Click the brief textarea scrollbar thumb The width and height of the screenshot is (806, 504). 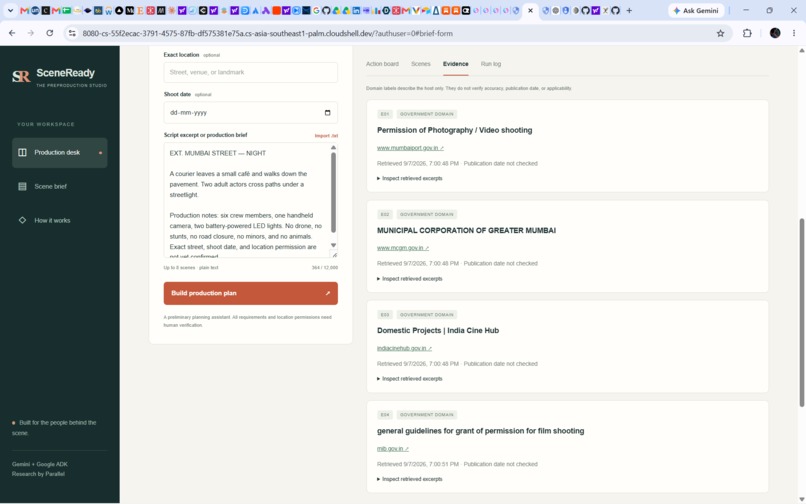333,192
